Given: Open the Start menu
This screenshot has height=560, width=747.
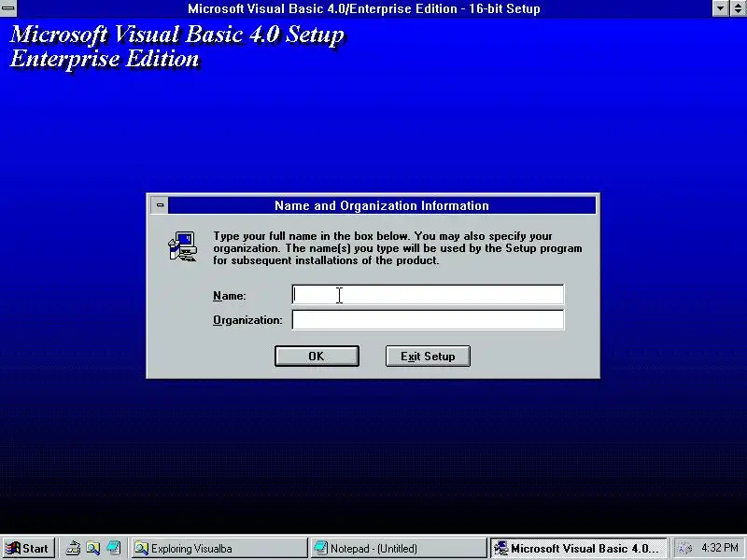Looking at the screenshot, I should point(28,548).
